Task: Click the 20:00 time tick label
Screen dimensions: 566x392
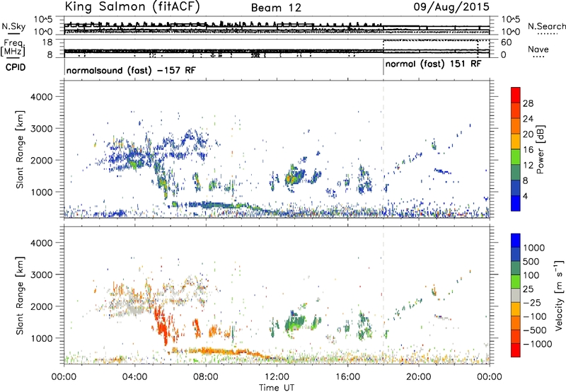Action: (x=419, y=377)
